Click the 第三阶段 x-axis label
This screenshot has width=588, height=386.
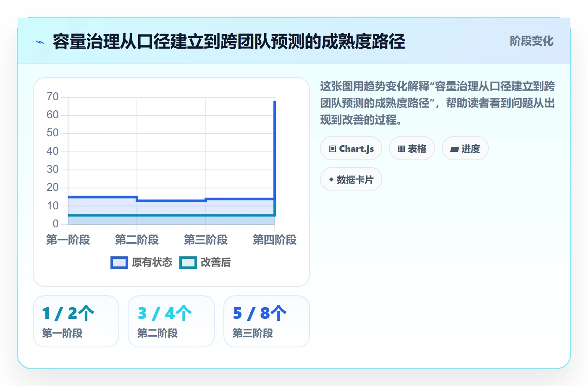pos(206,240)
